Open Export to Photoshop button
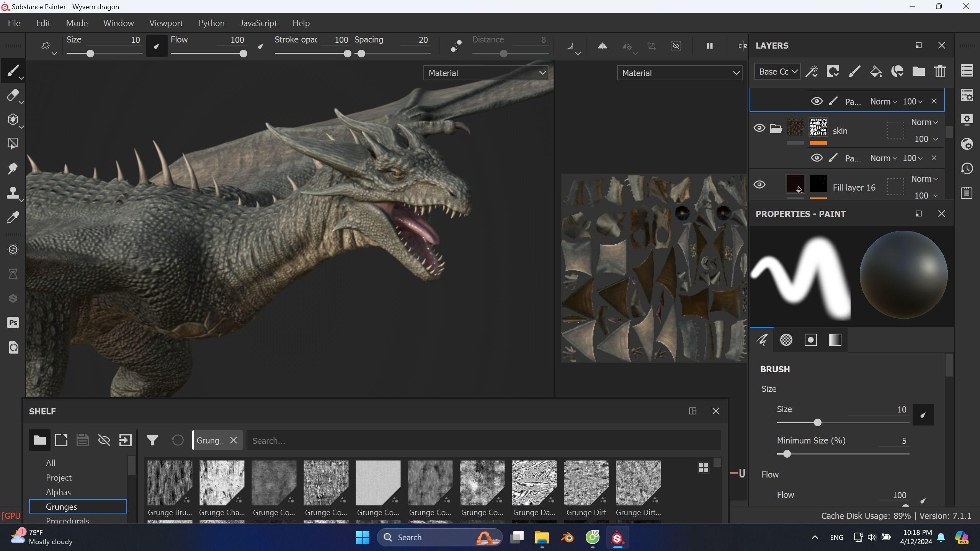980x551 pixels. [13, 323]
